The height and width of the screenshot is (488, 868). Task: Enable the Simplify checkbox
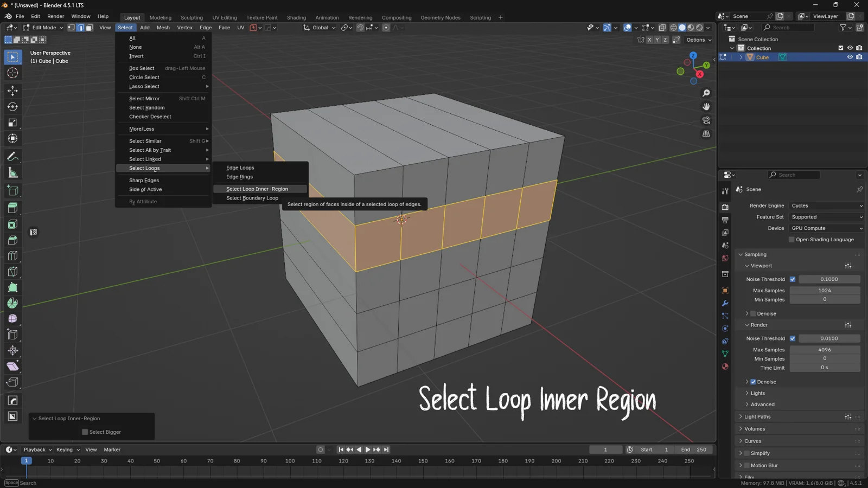pyautogui.click(x=747, y=453)
